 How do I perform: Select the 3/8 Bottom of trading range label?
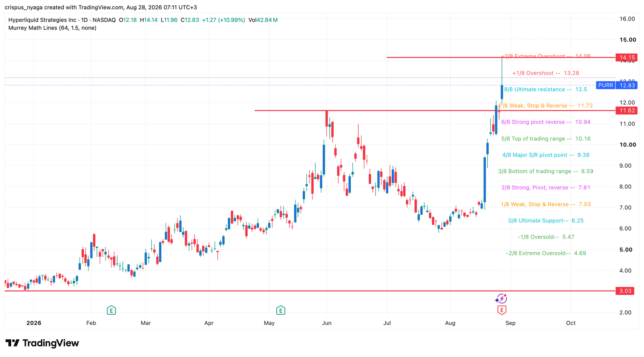[546, 171]
